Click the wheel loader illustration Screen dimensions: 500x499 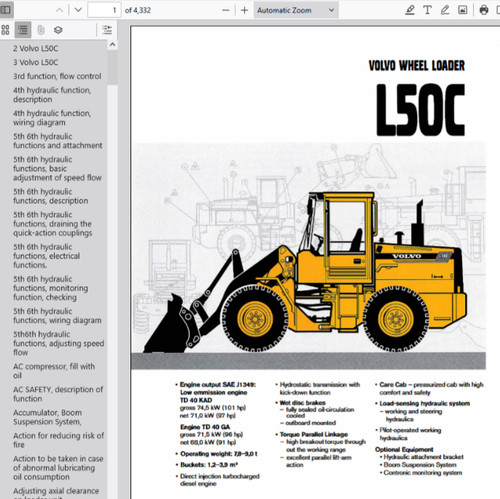pyautogui.click(x=305, y=273)
